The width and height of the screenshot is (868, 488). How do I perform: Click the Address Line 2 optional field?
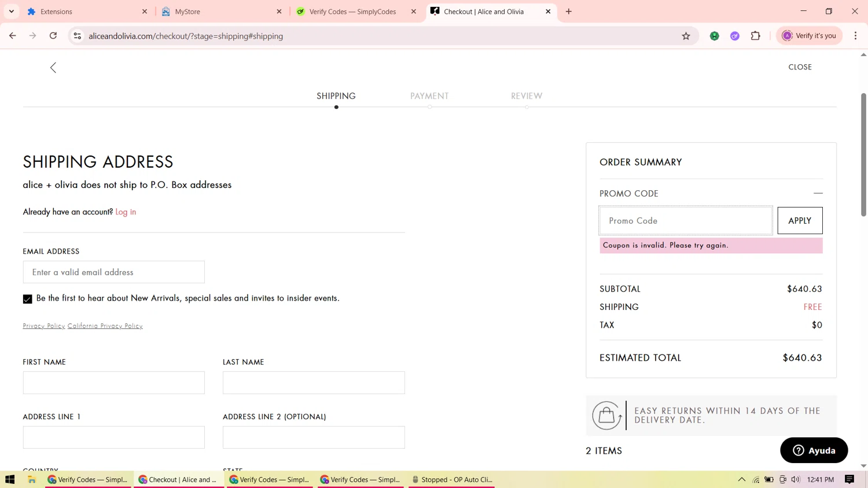tap(314, 437)
